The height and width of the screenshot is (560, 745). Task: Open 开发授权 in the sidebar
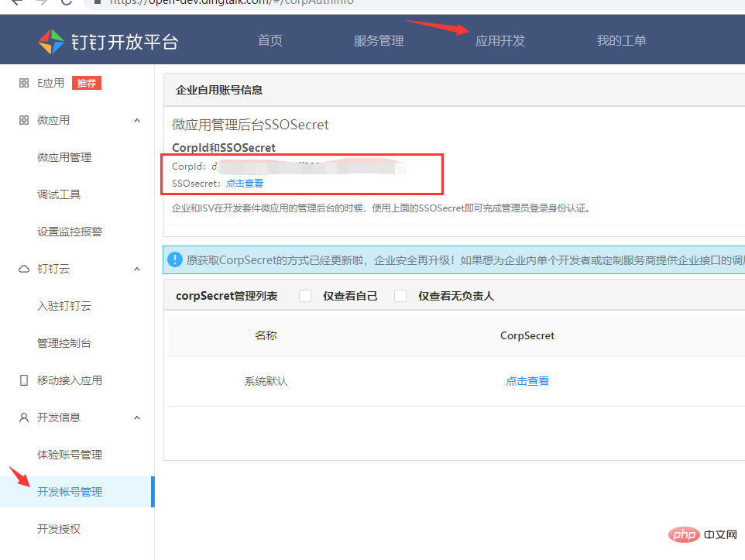[x=59, y=528]
